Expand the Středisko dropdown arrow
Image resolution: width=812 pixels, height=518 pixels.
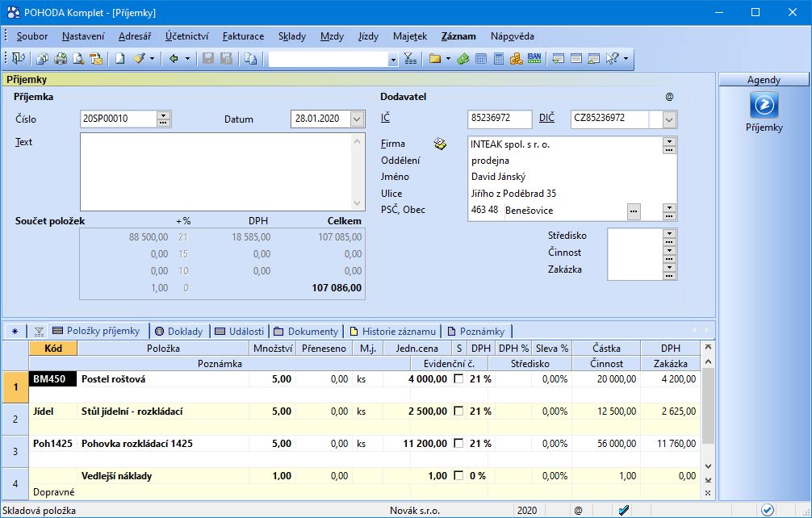[669, 233]
